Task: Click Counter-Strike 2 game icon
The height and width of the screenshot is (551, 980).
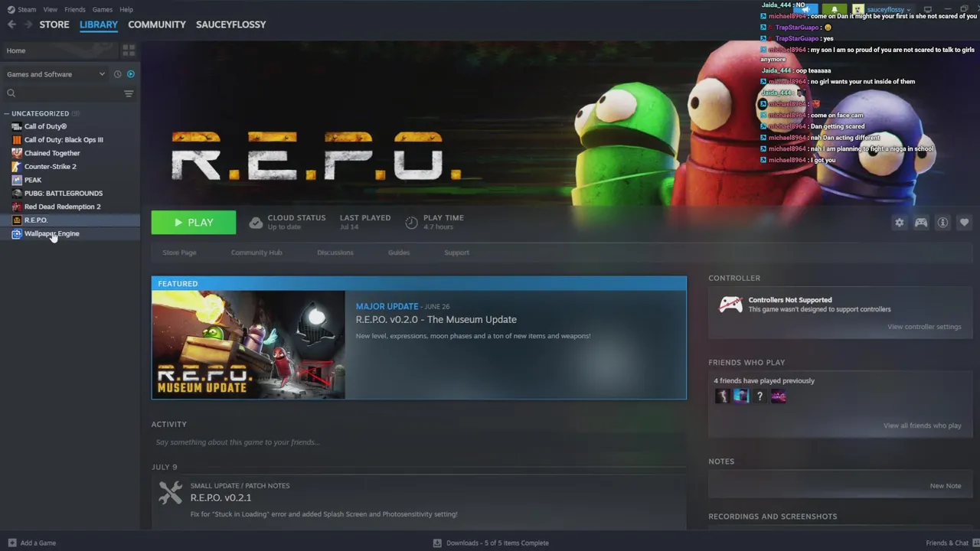Action: pos(17,166)
